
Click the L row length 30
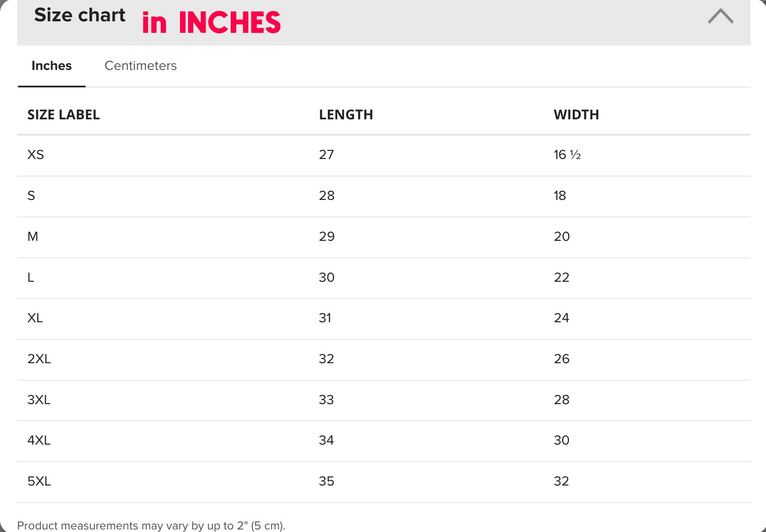327,278
